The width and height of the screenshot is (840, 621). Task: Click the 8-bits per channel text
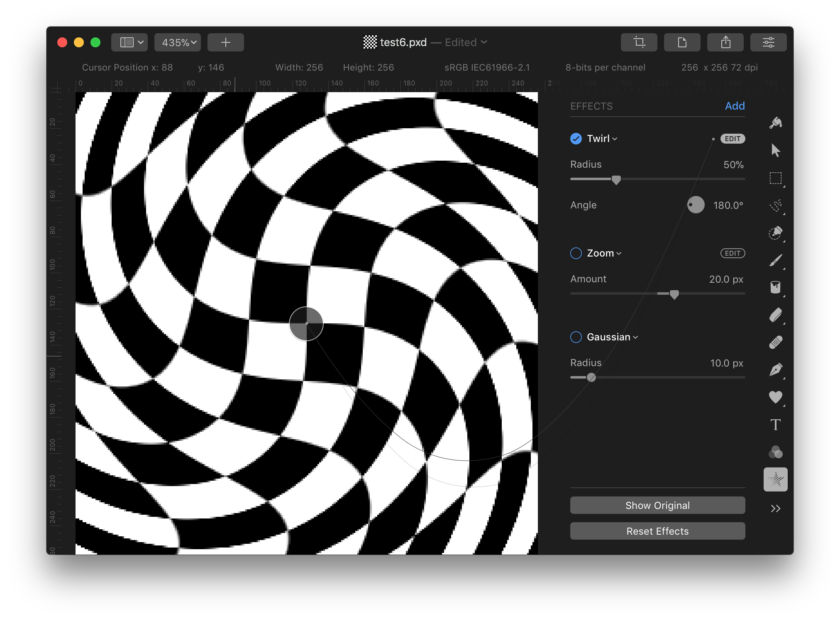pos(606,67)
